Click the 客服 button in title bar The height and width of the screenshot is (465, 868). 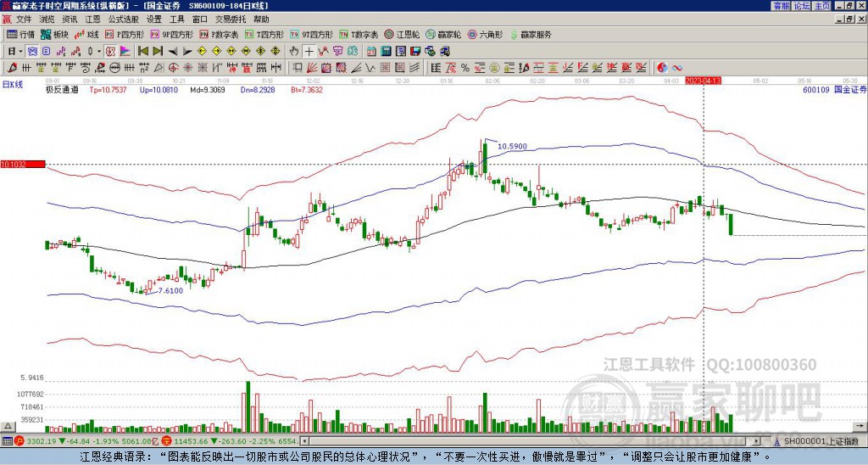(x=781, y=6)
